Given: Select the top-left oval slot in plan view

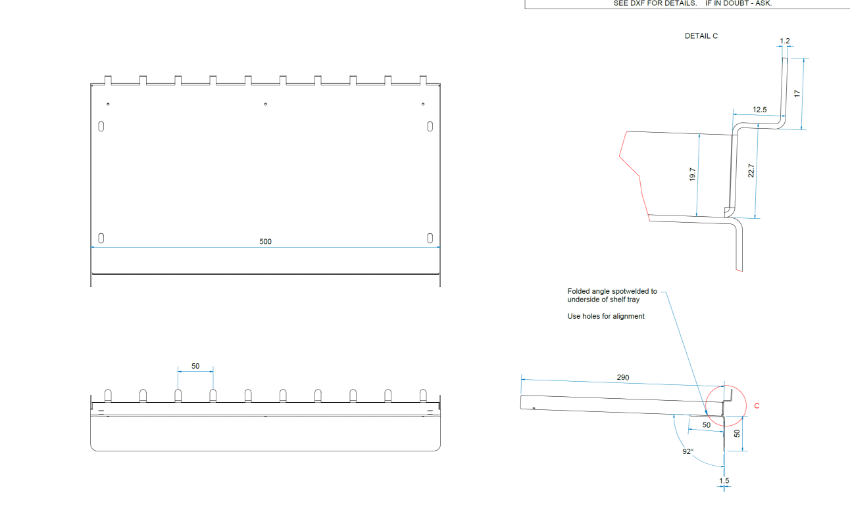Looking at the screenshot, I should click(101, 127).
